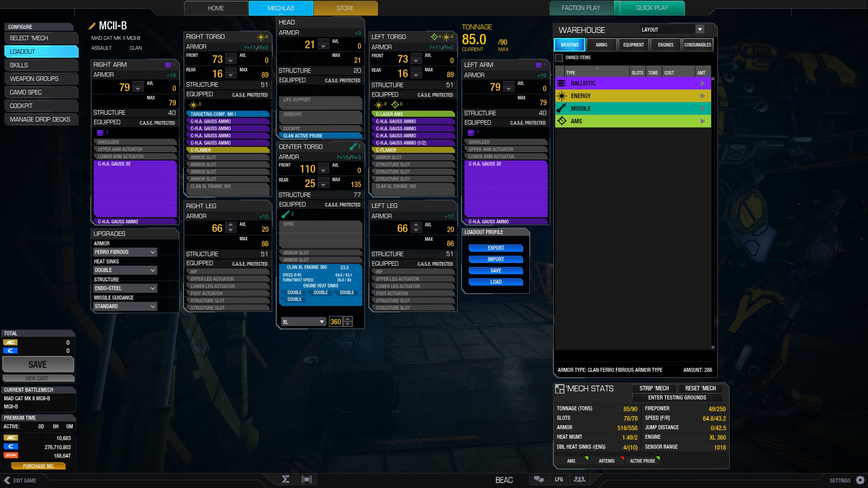Open the Ammo warehouse tab

601,45
